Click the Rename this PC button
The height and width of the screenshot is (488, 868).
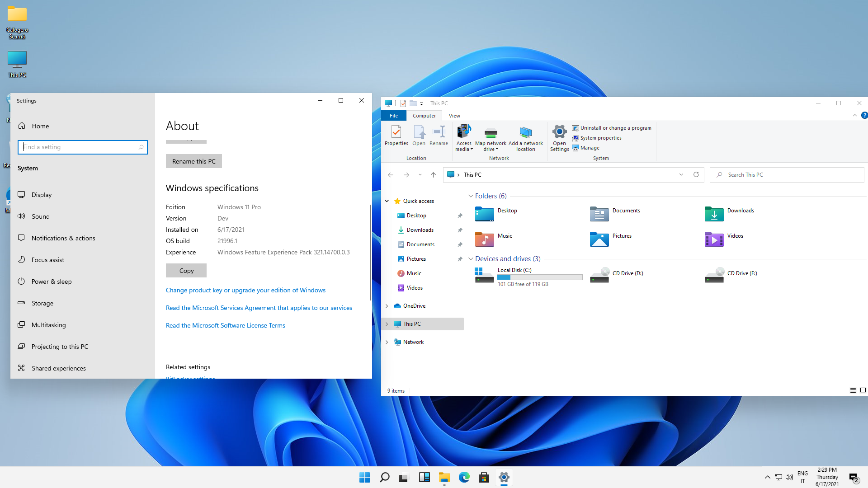pyautogui.click(x=193, y=161)
